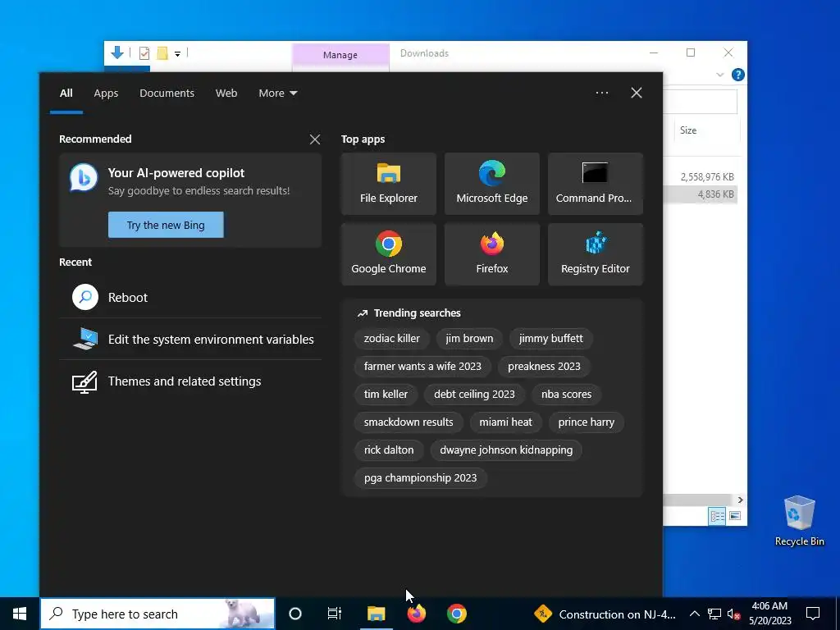
Task: Click Properties checkmark icon in Explorer toolbar
Action: click(144, 53)
